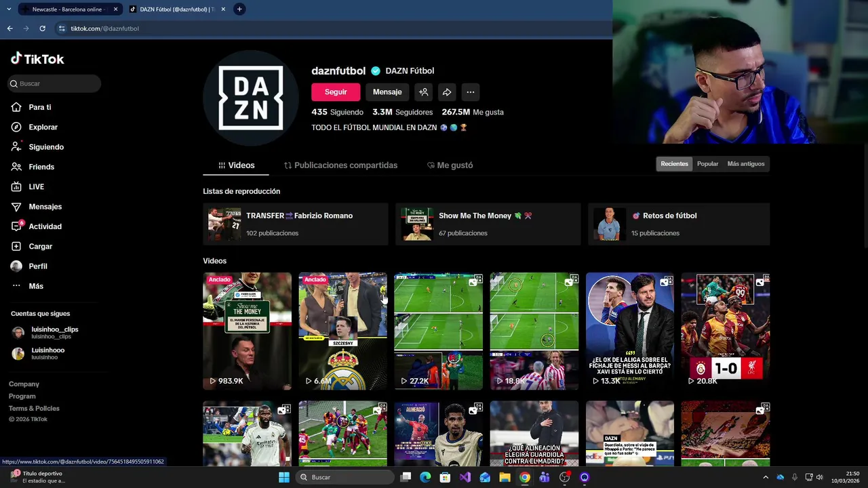Switch to the Newcastle - Barcelona browser tab

tap(71, 9)
